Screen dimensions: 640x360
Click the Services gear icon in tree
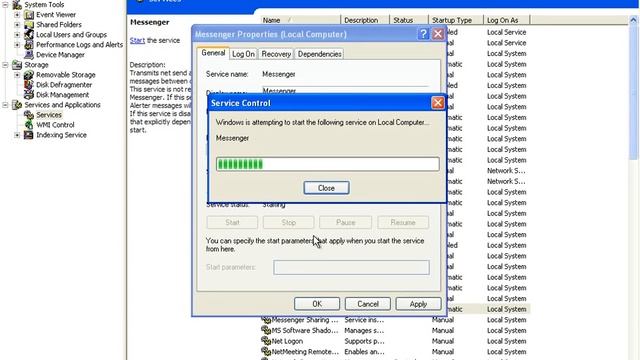click(29, 115)
